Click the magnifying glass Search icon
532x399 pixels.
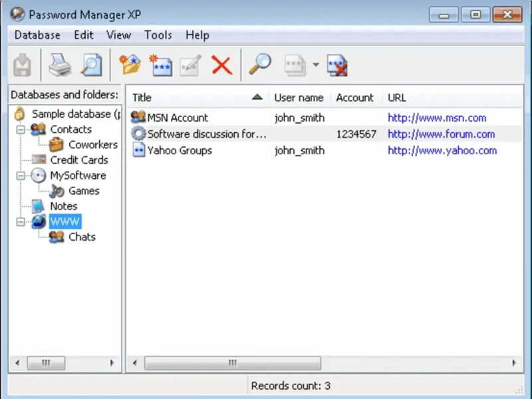pyautogui.click(x=260, y=65)
